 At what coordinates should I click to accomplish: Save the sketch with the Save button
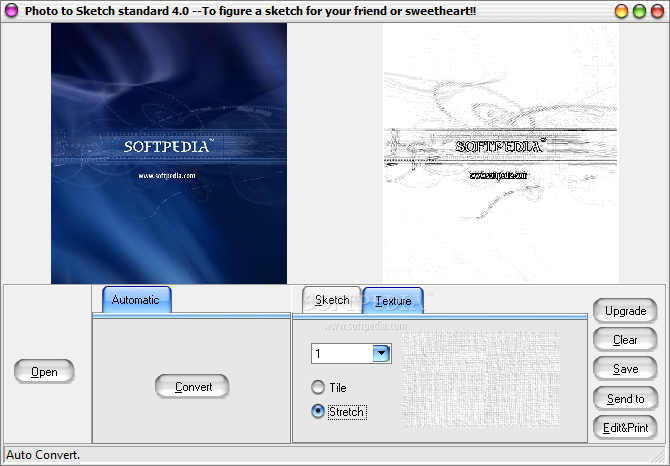(x=625, y=369)
